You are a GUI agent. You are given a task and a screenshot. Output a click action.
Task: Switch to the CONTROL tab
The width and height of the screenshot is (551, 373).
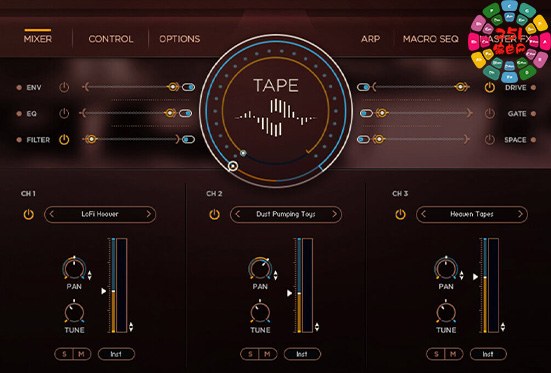(x=111, y=39)
